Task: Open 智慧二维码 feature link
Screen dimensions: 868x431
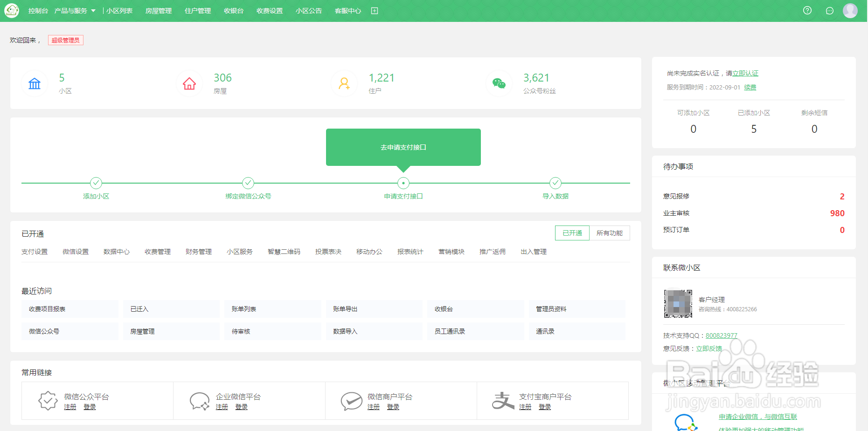Action: 284,252
